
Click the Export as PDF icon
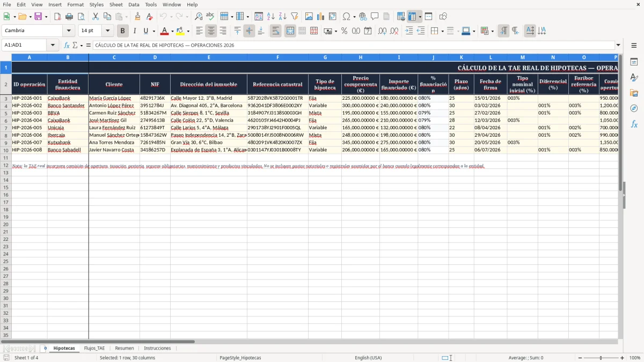point(57,17)
